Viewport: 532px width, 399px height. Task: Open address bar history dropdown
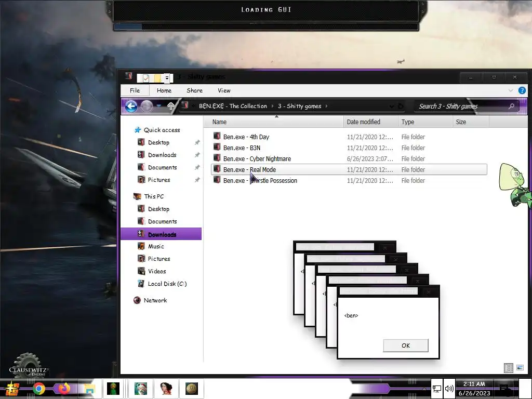392,106
